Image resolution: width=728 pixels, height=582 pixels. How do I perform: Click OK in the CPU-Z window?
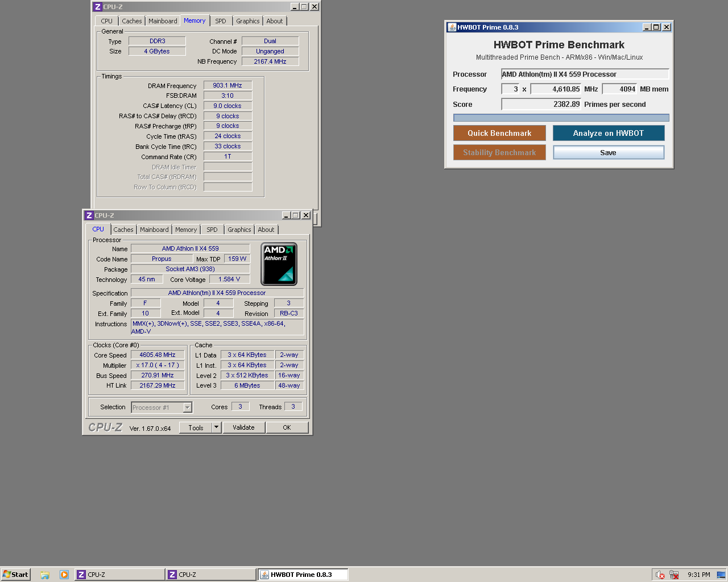(x=287, y=427)
